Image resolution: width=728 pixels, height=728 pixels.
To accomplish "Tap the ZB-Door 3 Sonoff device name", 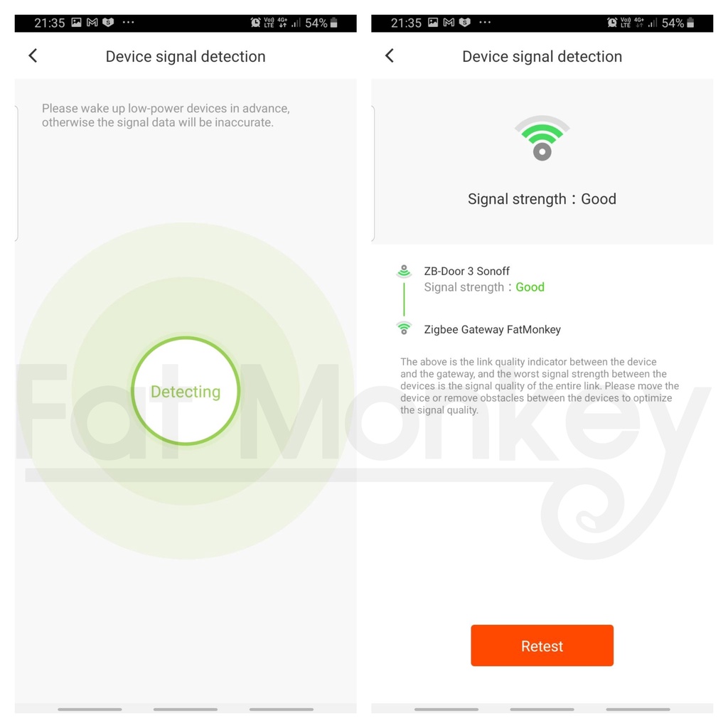I will [x=466, y=271].
